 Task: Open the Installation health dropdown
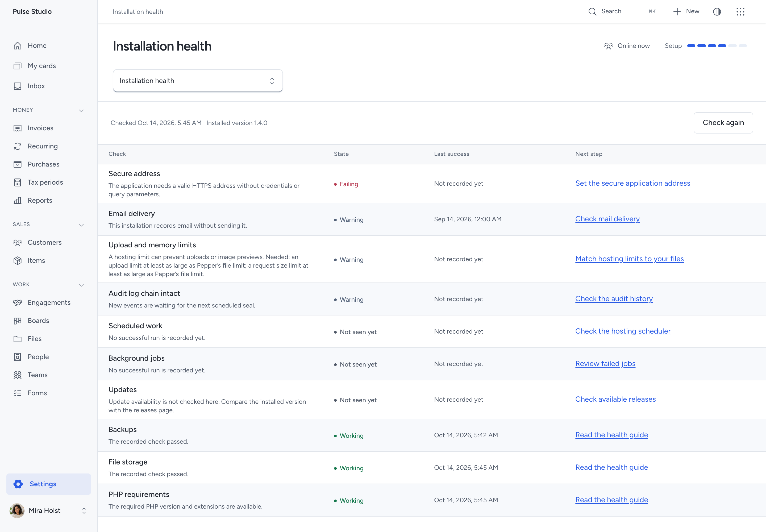click(198, 81)
